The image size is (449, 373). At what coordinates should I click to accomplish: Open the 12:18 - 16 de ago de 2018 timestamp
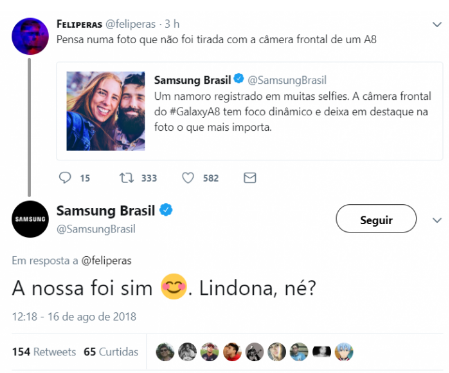pos(74,316)
